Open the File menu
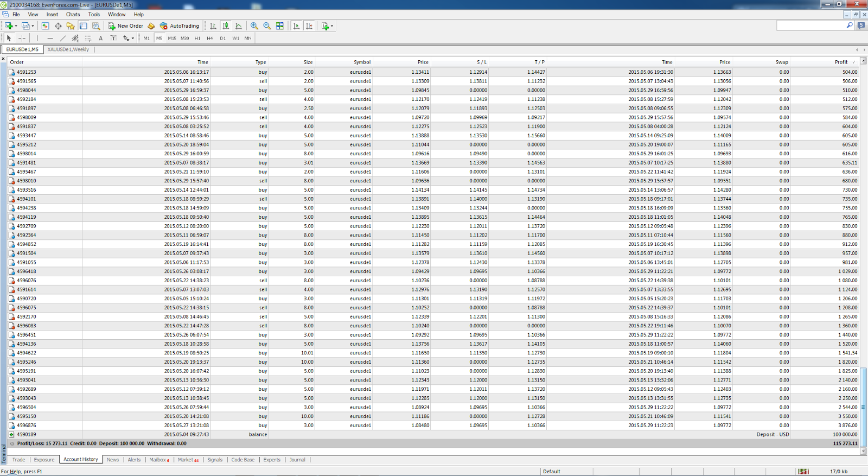The image size is (868, 476). click(16, 15)
